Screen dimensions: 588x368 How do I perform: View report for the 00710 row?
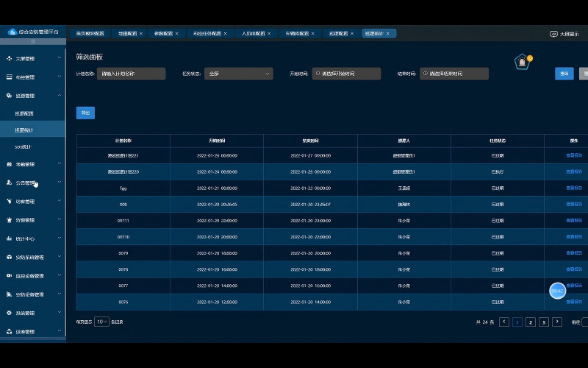[x=574, y=236]
